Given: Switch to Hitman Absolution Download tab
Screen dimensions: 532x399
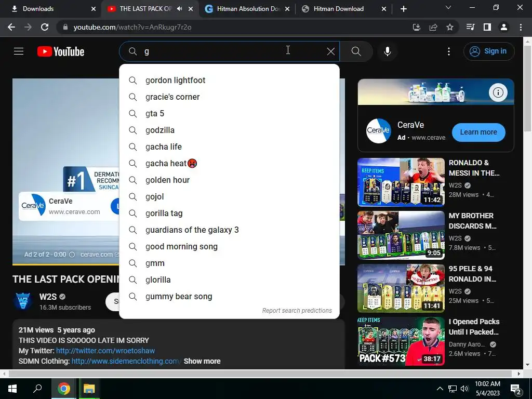Looking at the screenshot, I should [x=248, y=9].
